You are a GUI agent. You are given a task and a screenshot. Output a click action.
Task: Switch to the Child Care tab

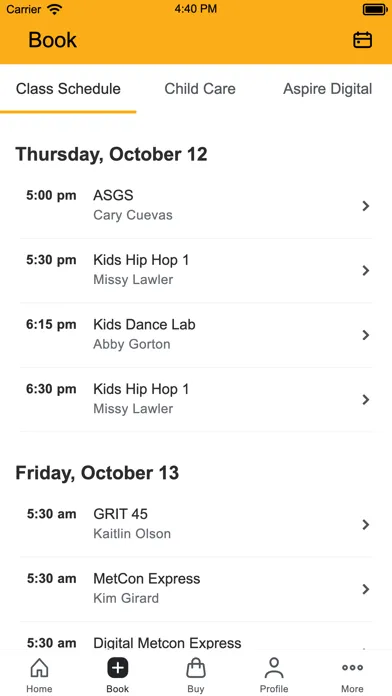[200, 89]
